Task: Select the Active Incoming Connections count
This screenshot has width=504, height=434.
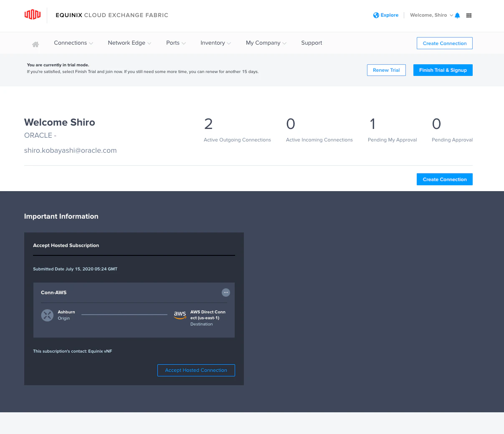Action: (291, 124)
